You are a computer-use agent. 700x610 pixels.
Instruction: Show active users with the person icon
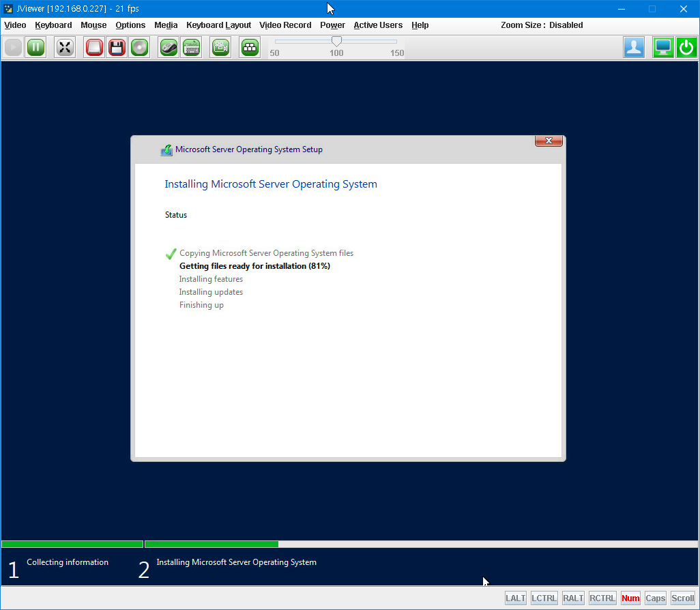pyautogui.click(x=634, y=47)
